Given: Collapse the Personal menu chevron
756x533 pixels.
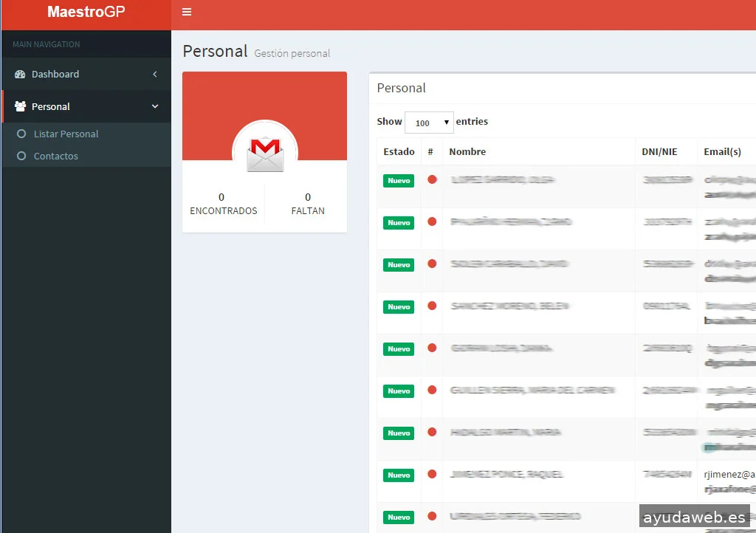Looking at the screenshot, I should click(155, 107).
